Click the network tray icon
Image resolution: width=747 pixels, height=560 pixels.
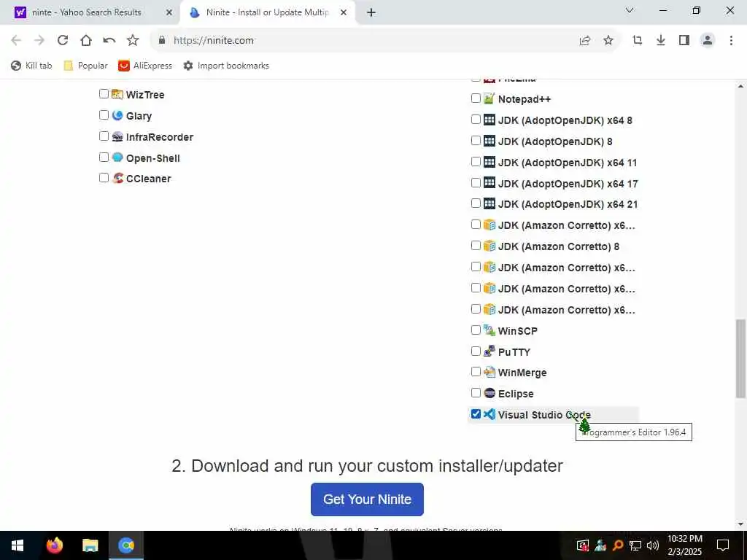point(635,545)
